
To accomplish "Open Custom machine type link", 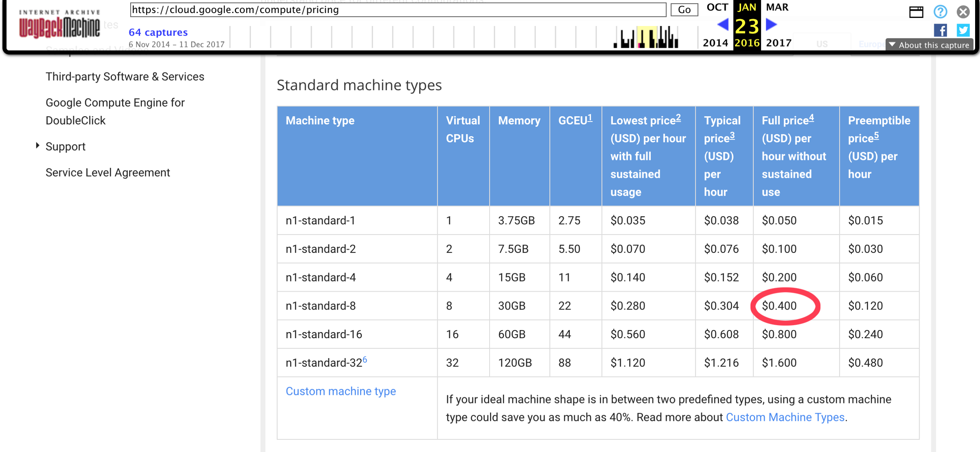I will click(341, 391).
